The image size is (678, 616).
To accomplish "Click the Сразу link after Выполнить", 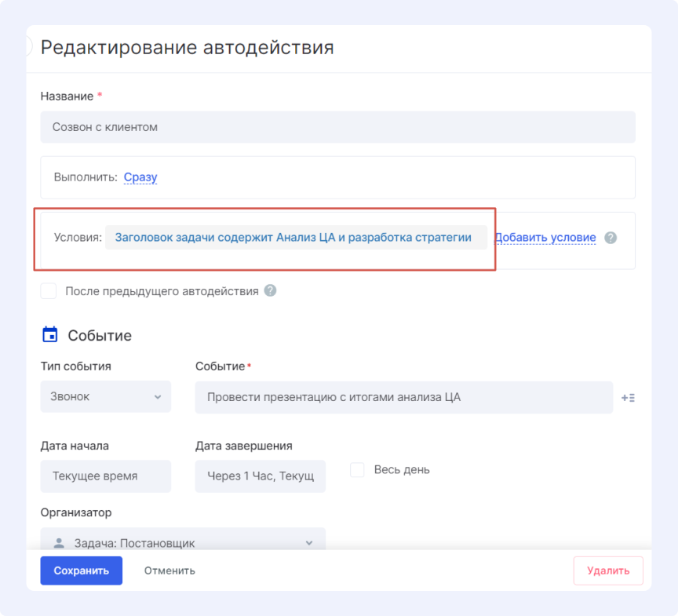I will click(x=140, y=177).
